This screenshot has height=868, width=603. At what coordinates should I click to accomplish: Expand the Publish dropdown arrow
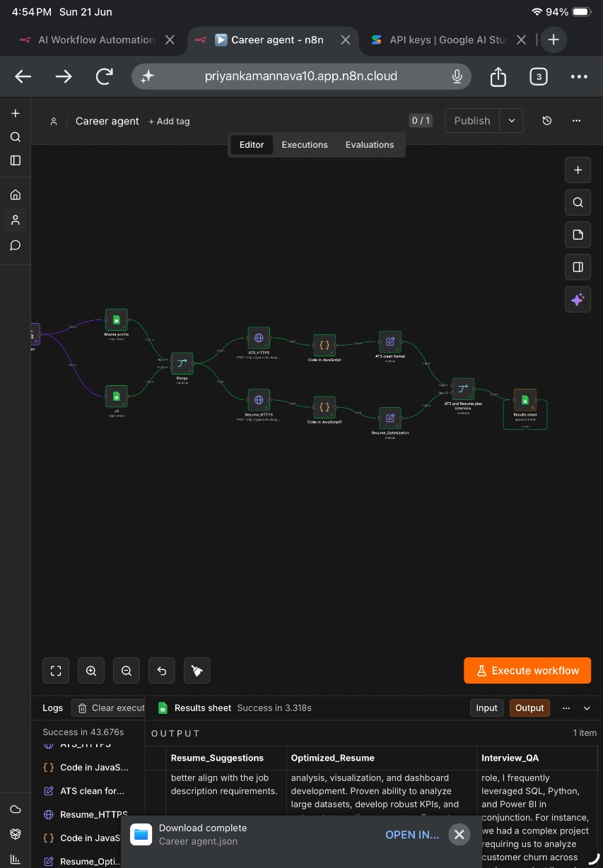click(511, 121)
